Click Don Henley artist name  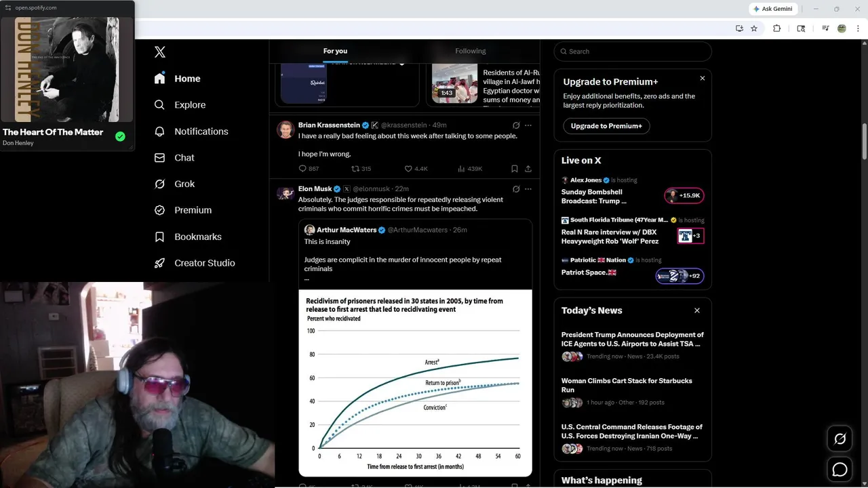(18, 143)
